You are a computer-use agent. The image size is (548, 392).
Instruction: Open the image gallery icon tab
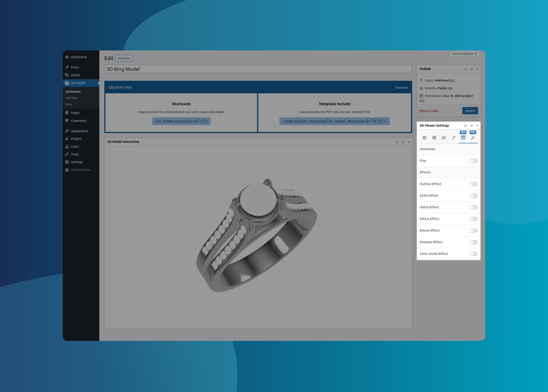point(444,138)
